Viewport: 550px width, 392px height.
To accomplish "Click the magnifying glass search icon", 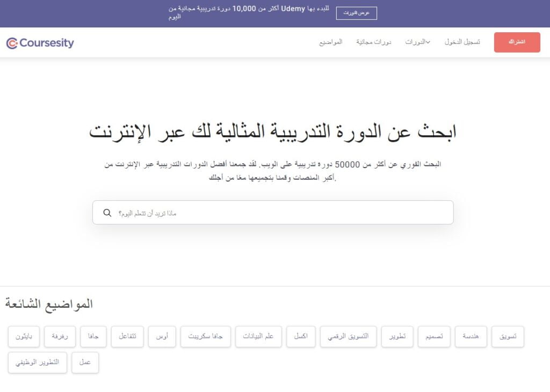I will click(x=107, y=213).
